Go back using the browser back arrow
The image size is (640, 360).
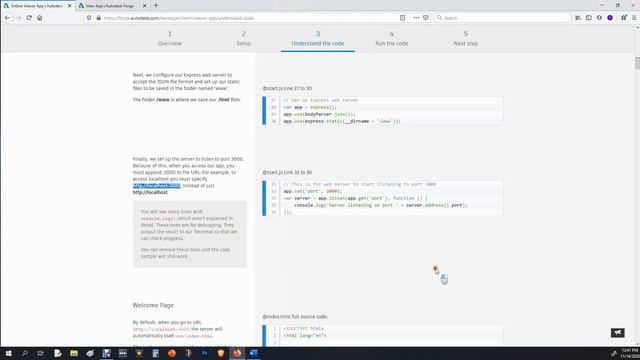click(7, 18)
